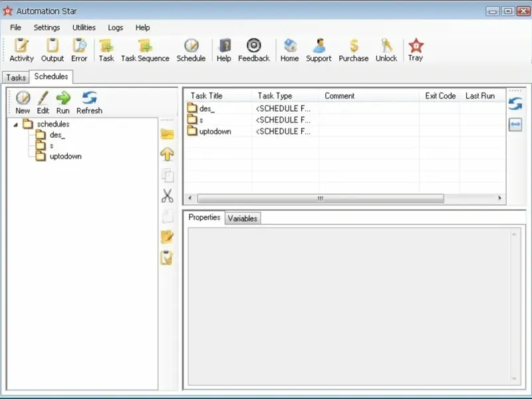Viewport: 532px width, 399px height.
Task: Open the Help book icon
Action: [x=224, y=51]
